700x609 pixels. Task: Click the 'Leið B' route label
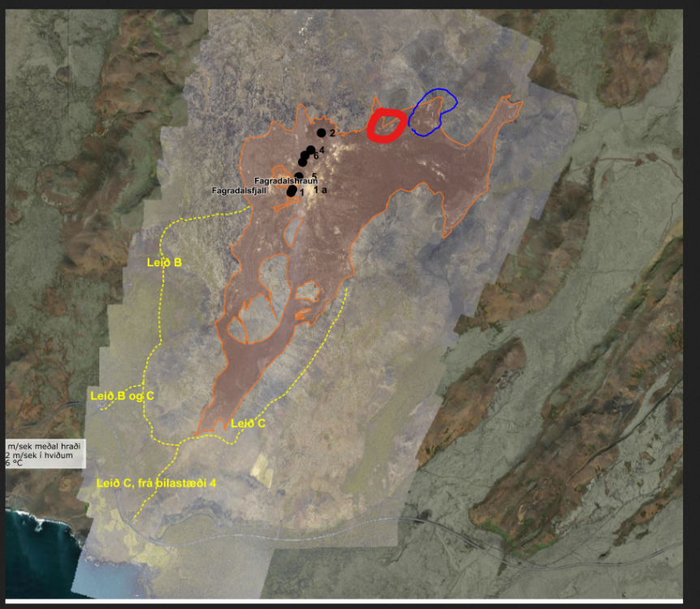point(163,262)
